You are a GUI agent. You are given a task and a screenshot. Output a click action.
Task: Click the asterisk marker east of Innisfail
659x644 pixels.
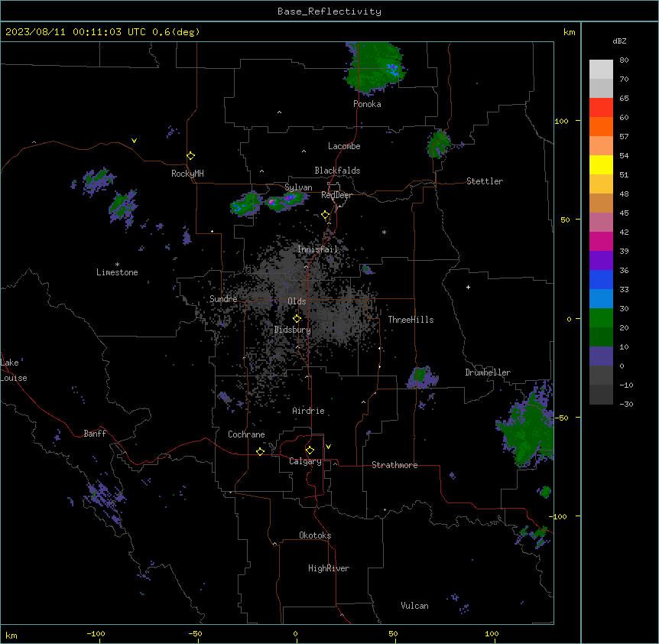click(x=384, y=232)
